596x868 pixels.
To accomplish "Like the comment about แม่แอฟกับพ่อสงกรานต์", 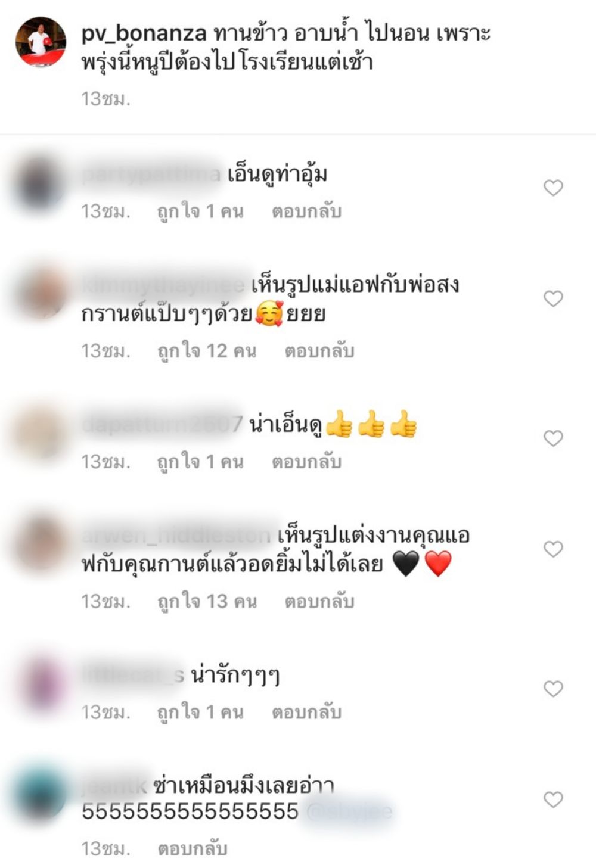I will click(x=553, y=298).
